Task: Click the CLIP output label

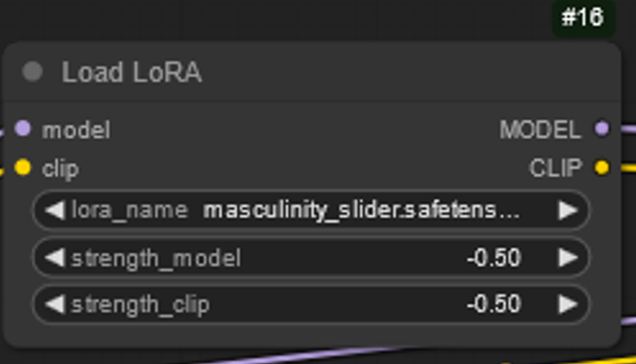Action: click(555, 169)
